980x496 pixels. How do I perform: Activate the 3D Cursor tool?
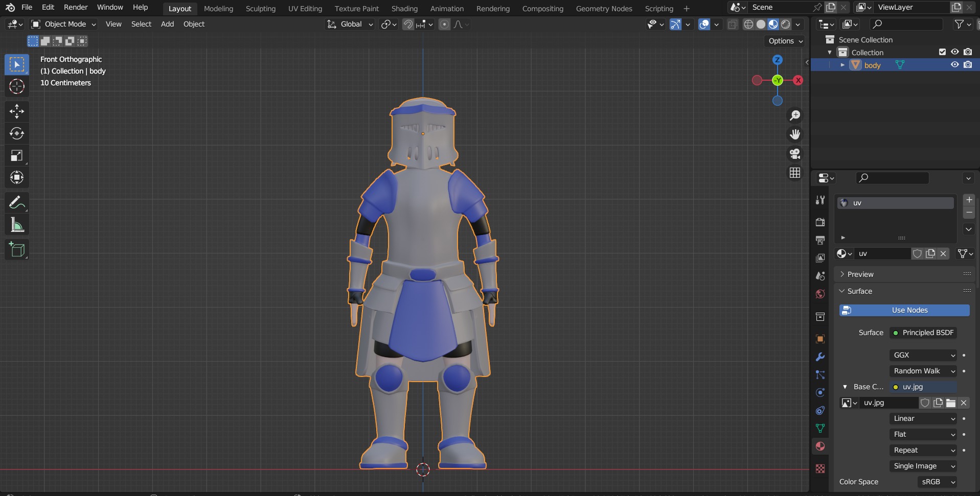pos(17,87)
